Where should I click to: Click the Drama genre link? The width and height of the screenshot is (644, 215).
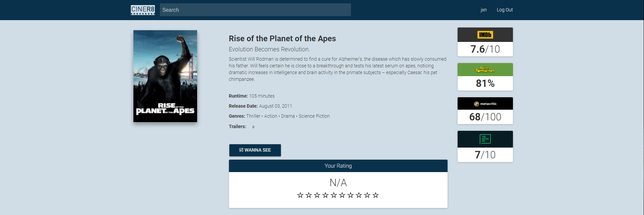coord(288,116)
